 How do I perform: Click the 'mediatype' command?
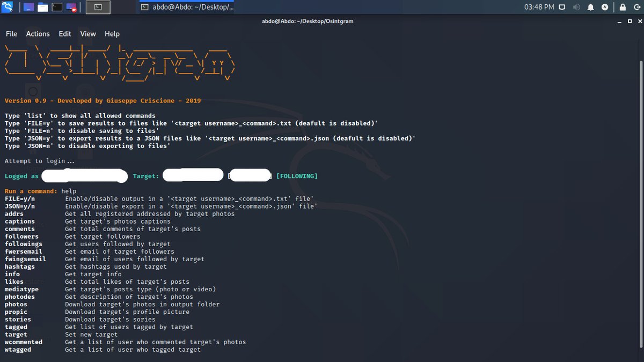pos(22,289)
